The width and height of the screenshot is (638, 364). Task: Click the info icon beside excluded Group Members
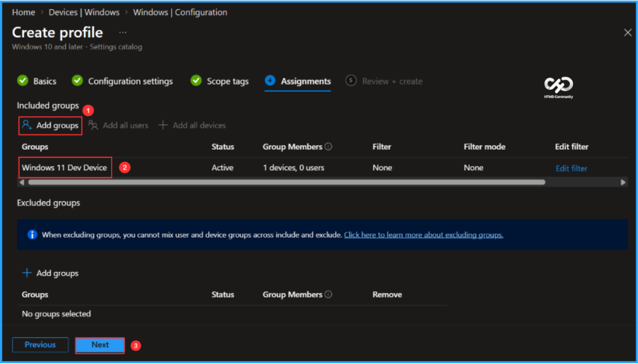pos(328,294)
